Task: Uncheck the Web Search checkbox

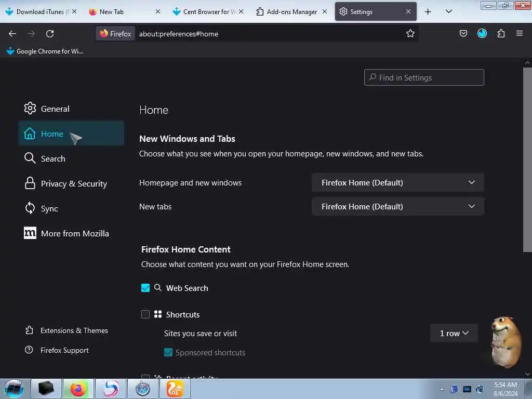Action: 145,288
